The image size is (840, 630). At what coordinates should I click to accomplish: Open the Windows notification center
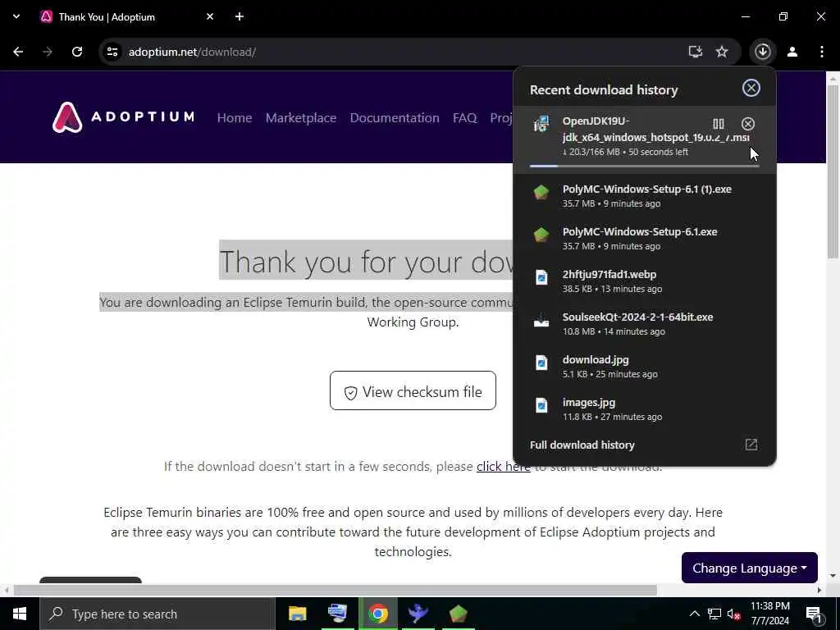pyautogui.click(x=814, y=614)
